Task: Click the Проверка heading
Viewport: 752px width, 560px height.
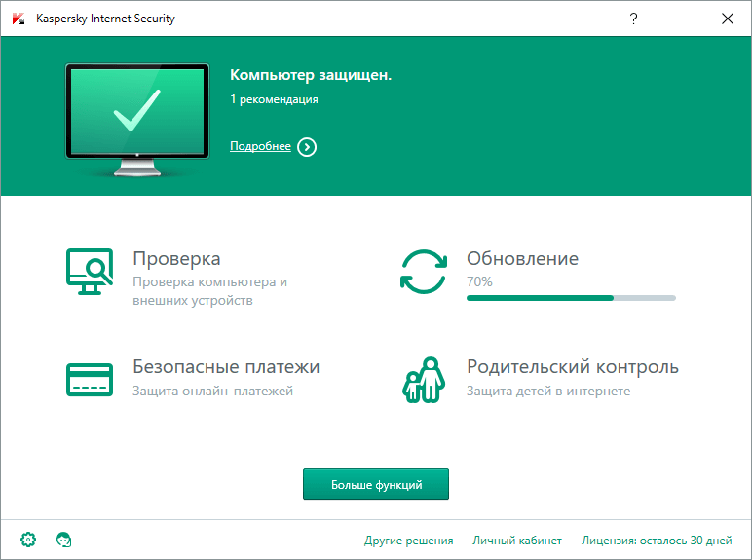Action: (x=176, y=259)
